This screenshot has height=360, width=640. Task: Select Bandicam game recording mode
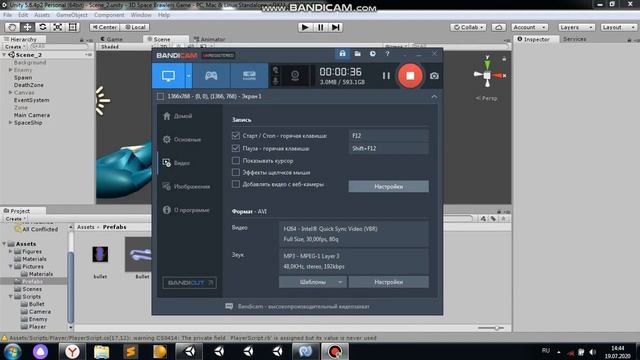[x=211, y=76]
